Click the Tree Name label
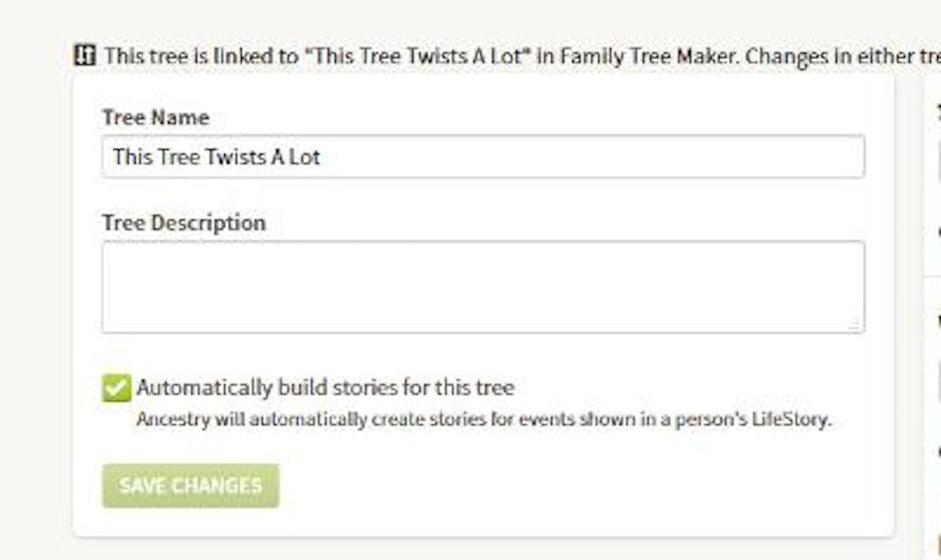941x560 pixels. [x=154, y=117]
